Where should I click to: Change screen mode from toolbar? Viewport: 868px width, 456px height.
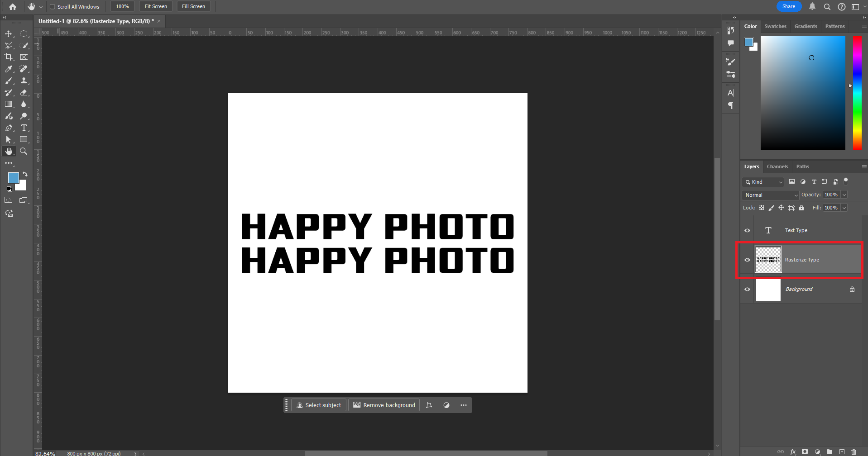coord(24,200)
